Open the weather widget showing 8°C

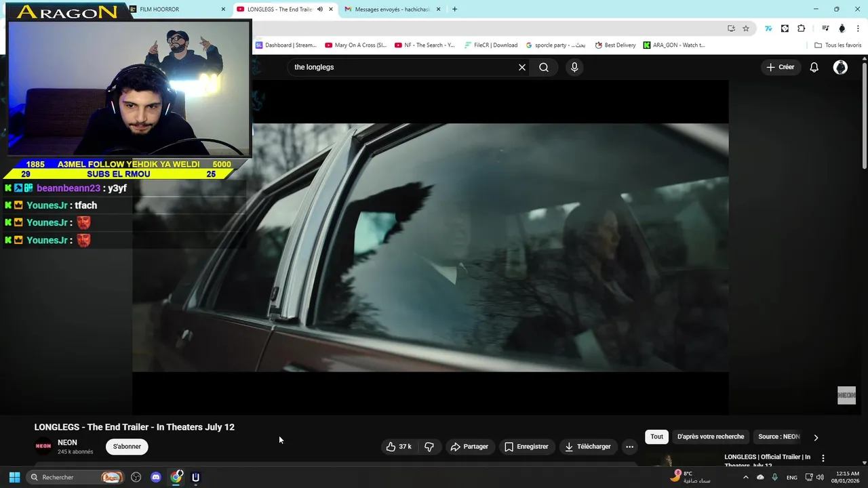pyautogui.click(x=690, y=477)
